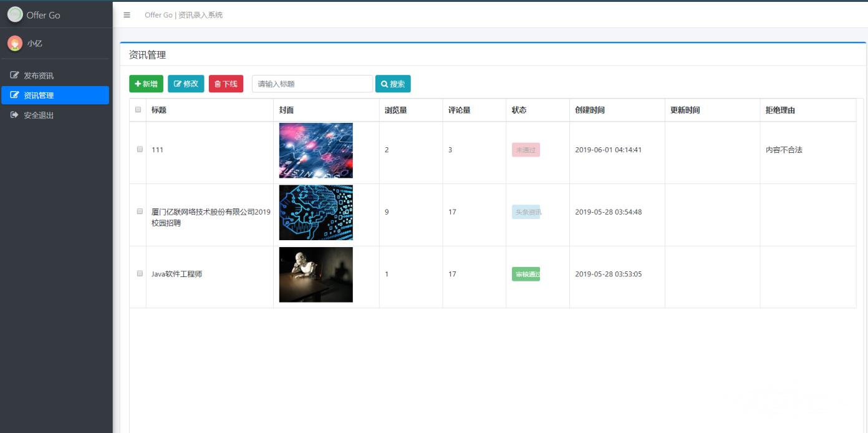Click the 资讯管理 sidebar icon
Screen dimensions: 868x433
tap(14, 95)
